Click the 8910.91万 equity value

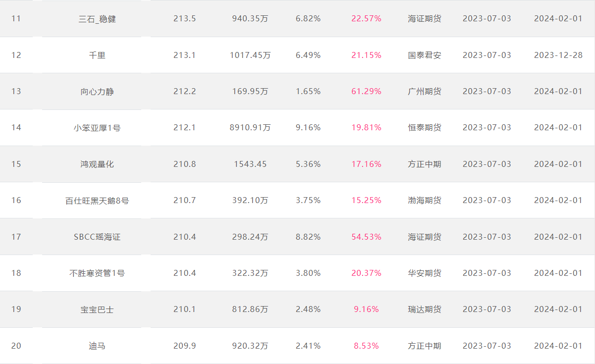(x=250, y=128)
